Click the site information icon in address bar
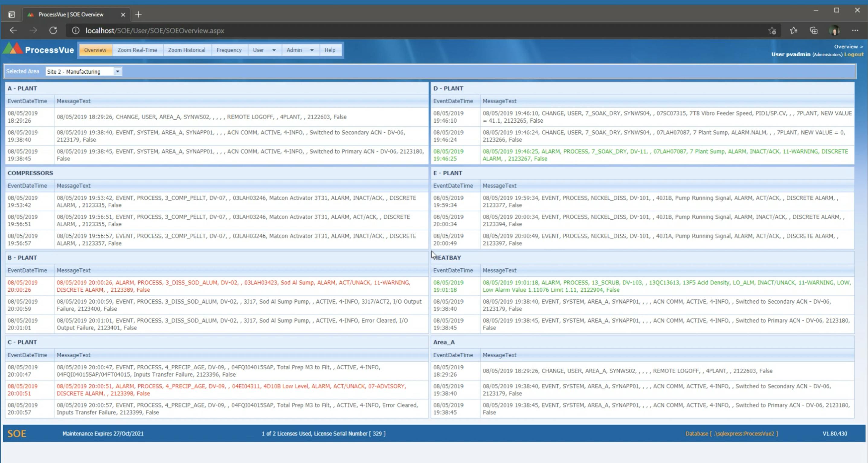This screenshot has width=868, height=463. click(x=76, y=30)
